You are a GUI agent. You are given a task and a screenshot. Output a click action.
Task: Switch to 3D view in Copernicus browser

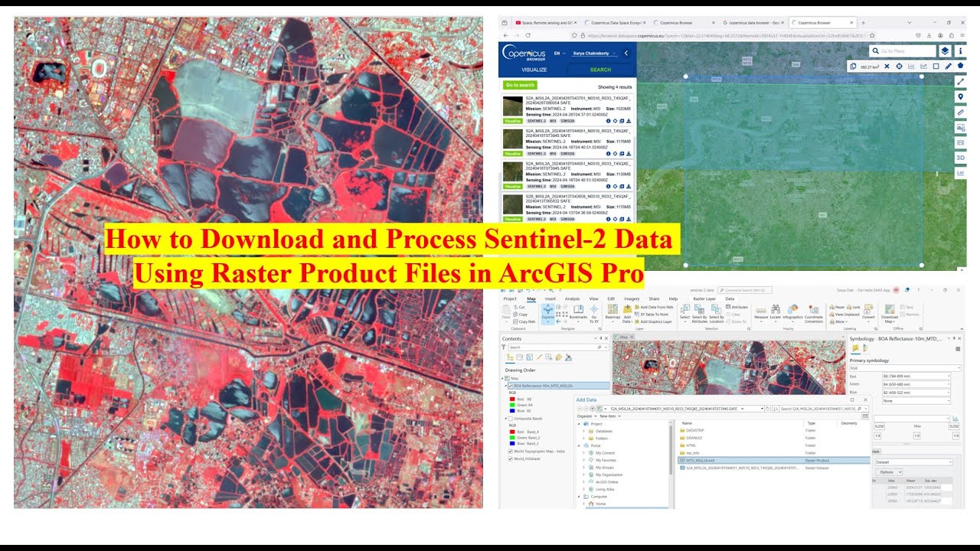tap(960, 158)
